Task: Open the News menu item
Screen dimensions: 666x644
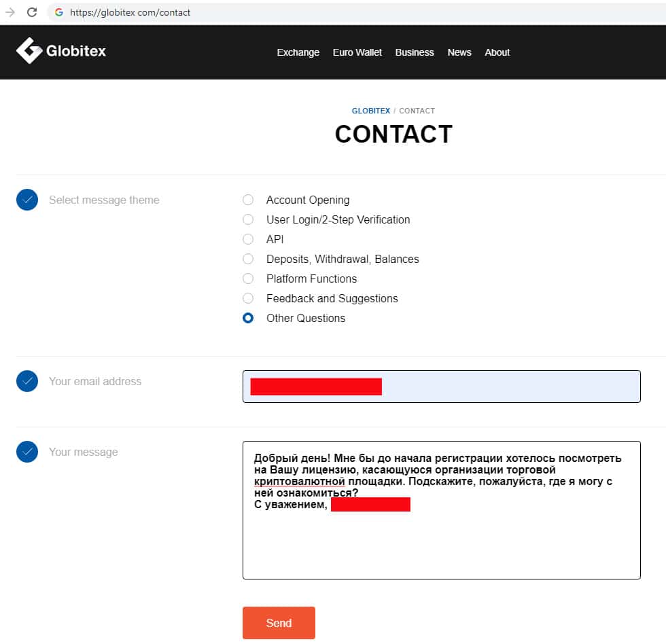Action: (459, 52)
